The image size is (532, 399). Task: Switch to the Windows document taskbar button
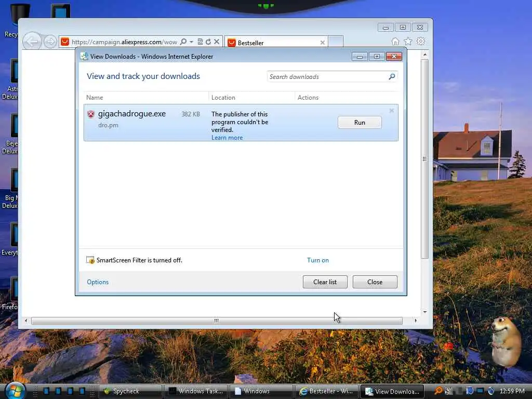pyautogui.click(x=261, y=391)
